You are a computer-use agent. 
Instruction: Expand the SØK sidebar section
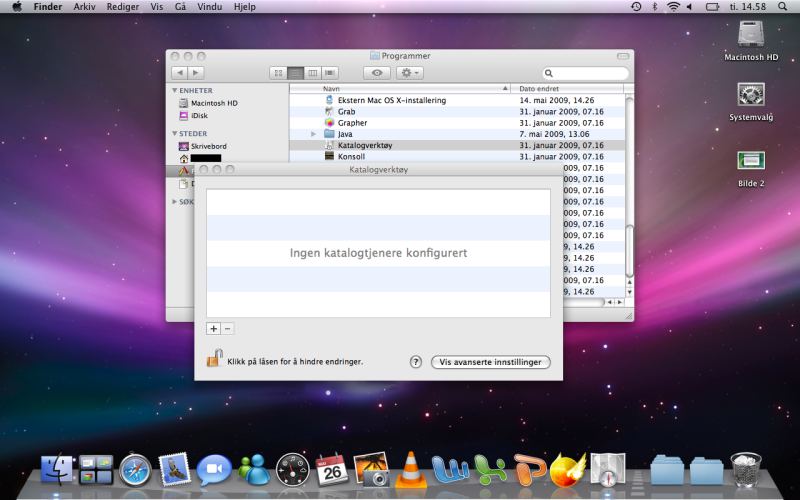point(174,202)
